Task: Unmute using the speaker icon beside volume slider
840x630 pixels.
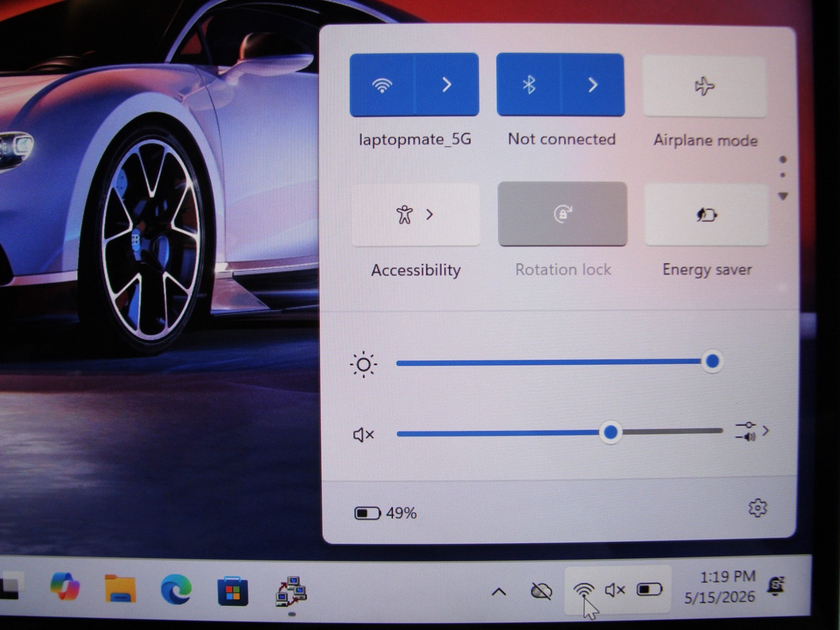Action: (363, 435)
